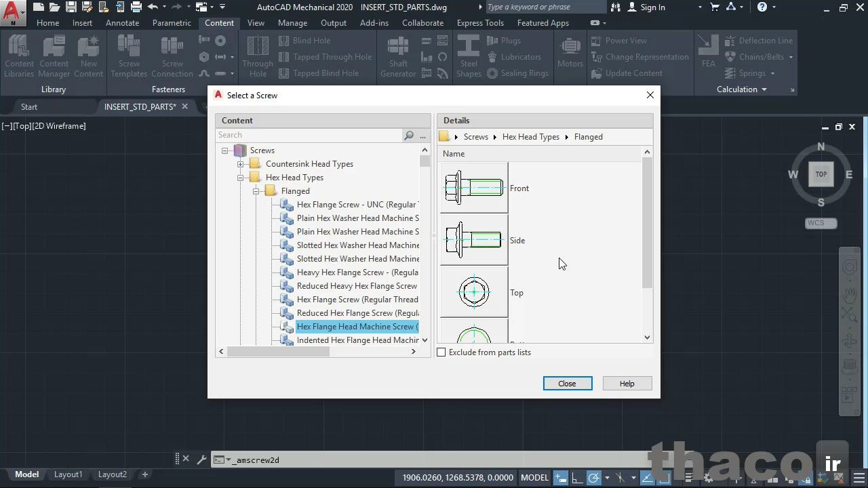
Task: Open FEA calculation tool
Action: point(709,51)
